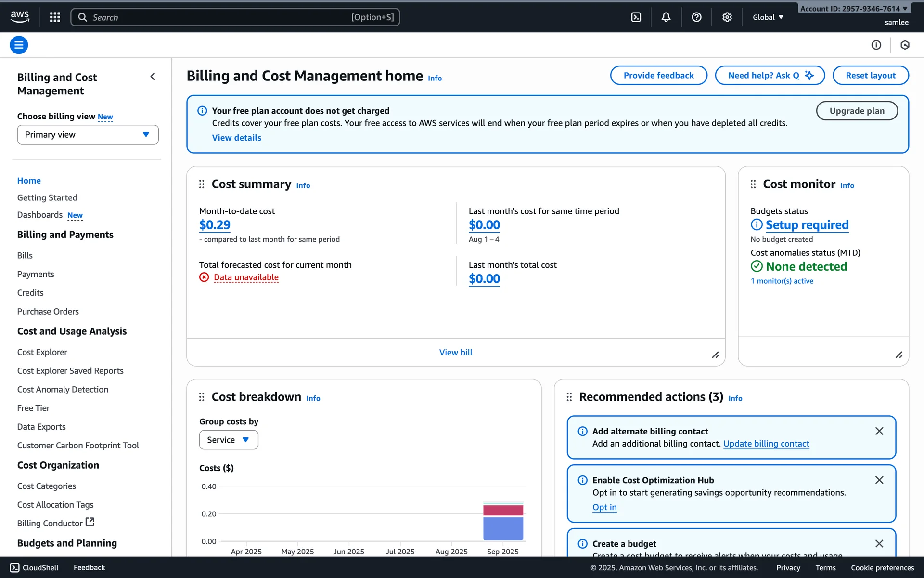Dismiss the Enable Cost Optimization Hub card
924x578 pixels.
point(879,480)
